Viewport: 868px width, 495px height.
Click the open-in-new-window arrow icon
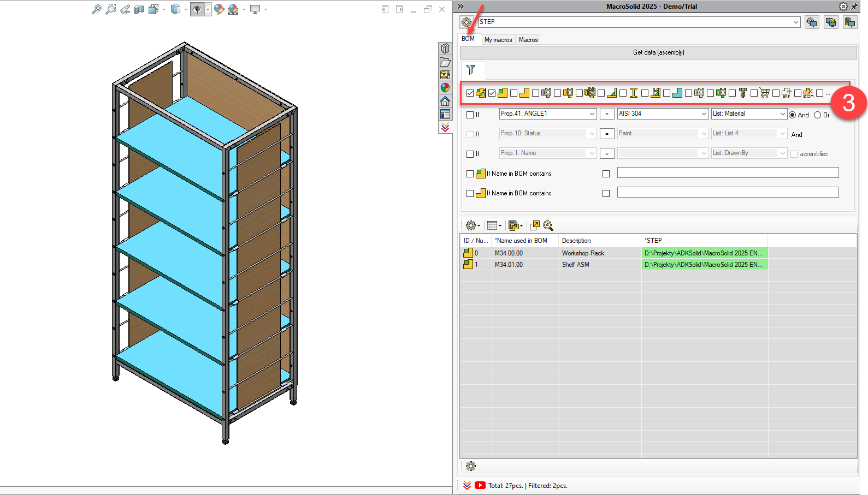tap(534, 225)
